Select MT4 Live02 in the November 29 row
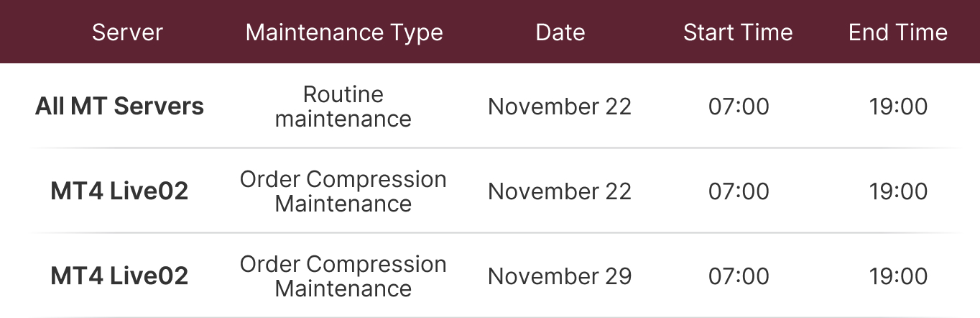Image resolution: width=980 pixels, height=318 pixels. click(119, 276)
